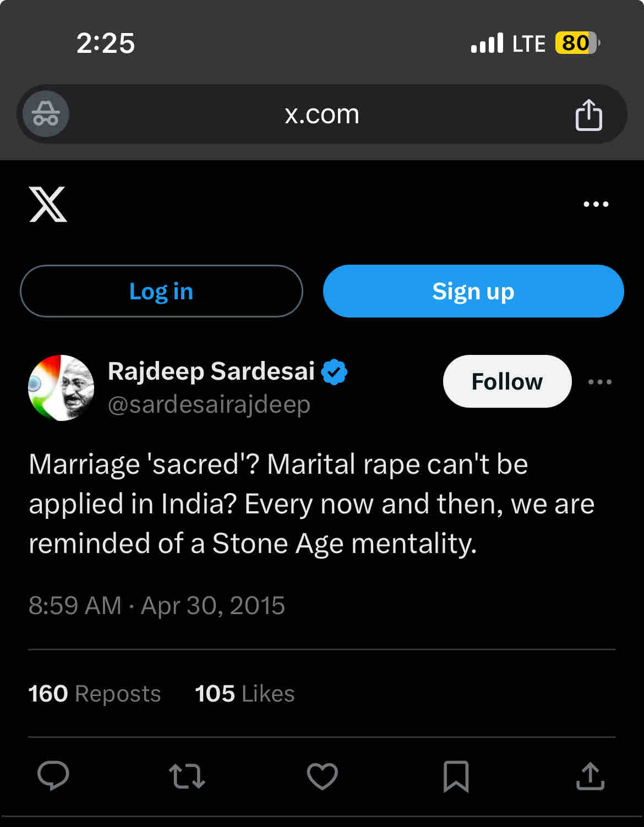
Task: Open tweet more options beside Follow
Action: tap(599, 382)
